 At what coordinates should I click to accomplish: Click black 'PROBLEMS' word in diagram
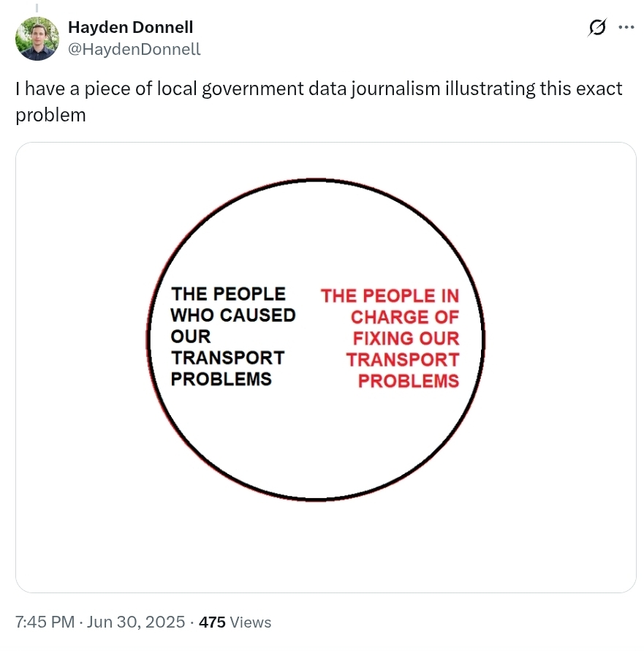click(x=221, y=379)
